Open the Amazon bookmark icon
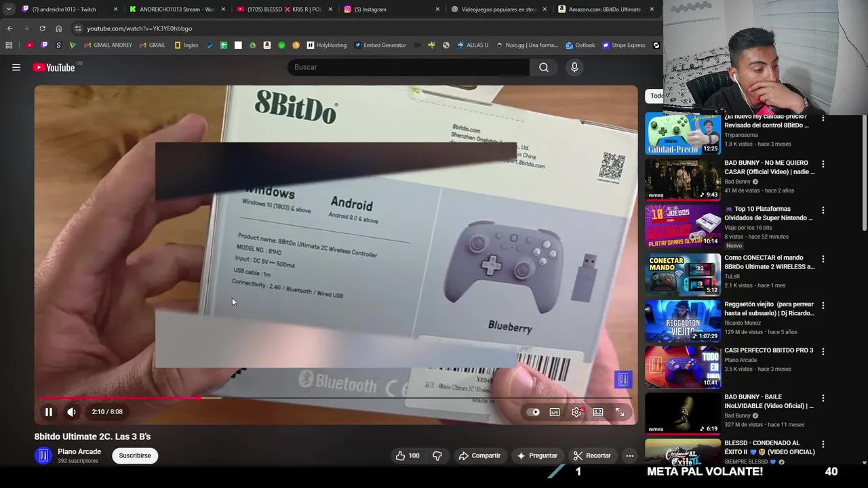The height and width of the screenshot is (488, 868). [267, 45]
